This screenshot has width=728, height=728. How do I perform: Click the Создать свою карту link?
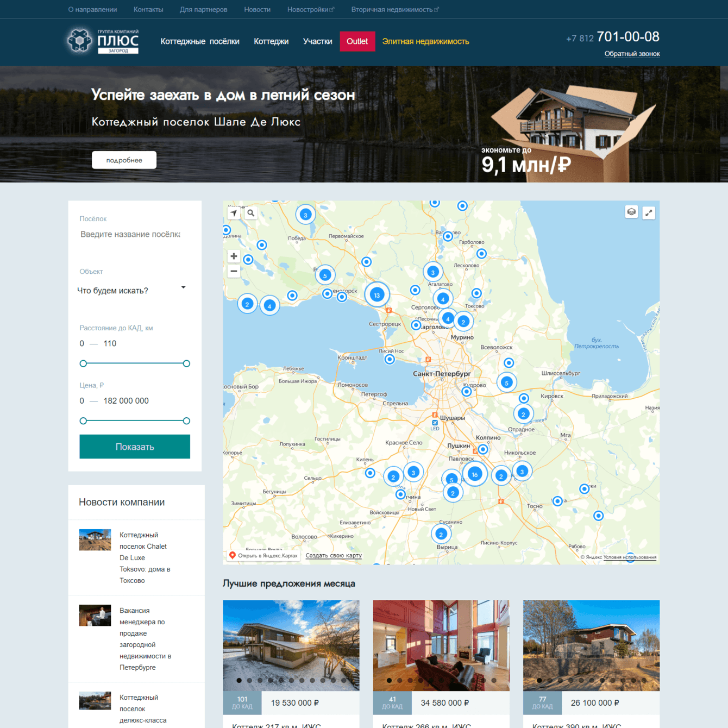click(334, 555)
